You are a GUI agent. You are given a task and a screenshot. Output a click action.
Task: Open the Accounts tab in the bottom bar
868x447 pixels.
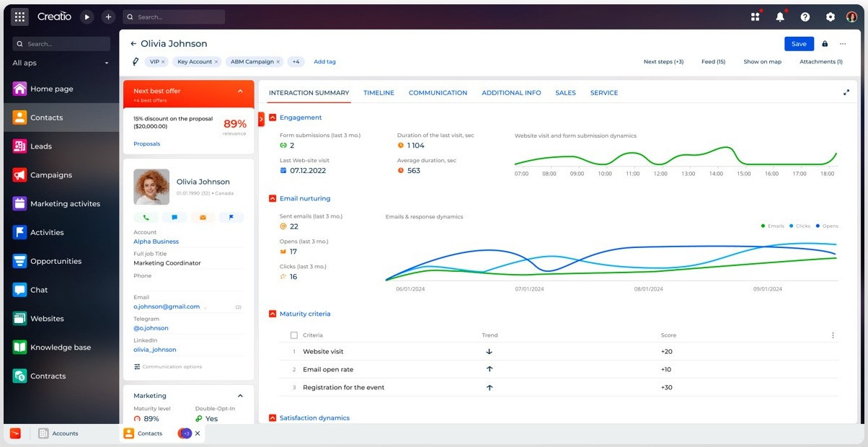click(x=58, y=433)
